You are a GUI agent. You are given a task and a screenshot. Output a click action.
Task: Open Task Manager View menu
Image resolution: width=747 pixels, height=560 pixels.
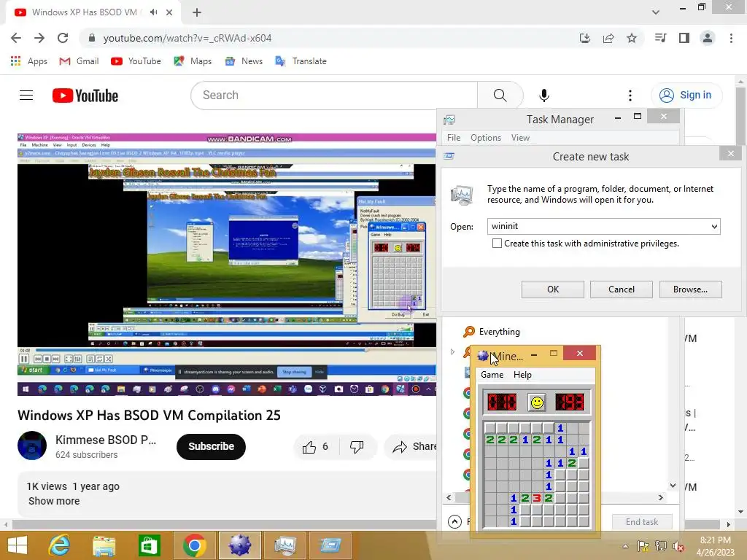pyautogui.click(x=520, y=138)
